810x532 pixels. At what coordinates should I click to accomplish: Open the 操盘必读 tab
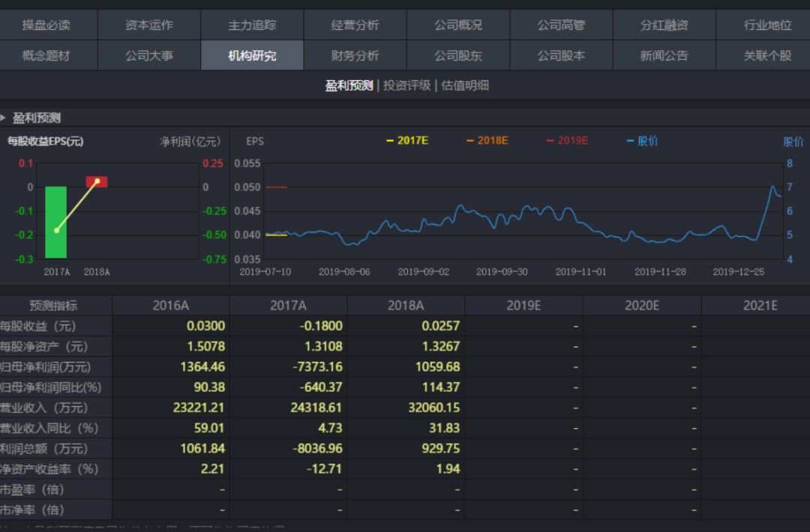[x=46, y=25]
